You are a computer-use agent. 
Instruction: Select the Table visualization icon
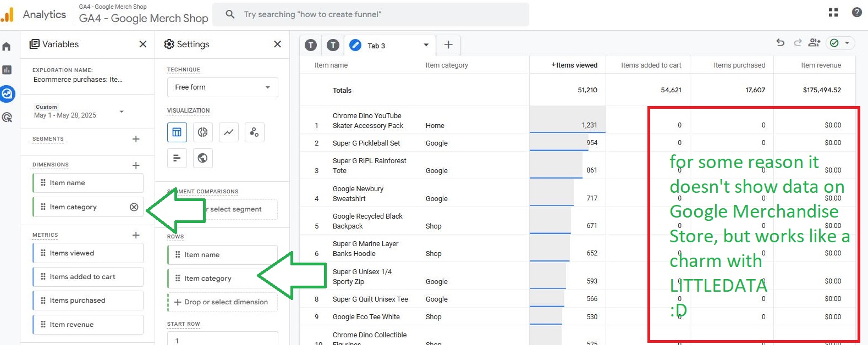(x=177, y=132)
